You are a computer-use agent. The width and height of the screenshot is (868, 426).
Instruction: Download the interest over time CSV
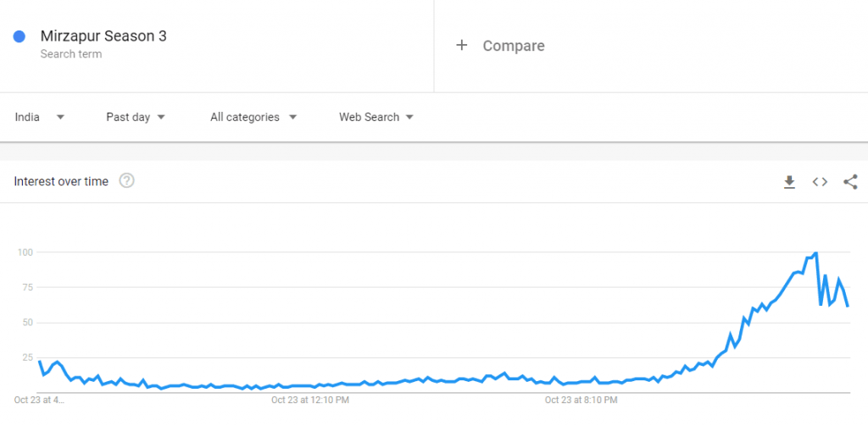[x=789, y=181]
